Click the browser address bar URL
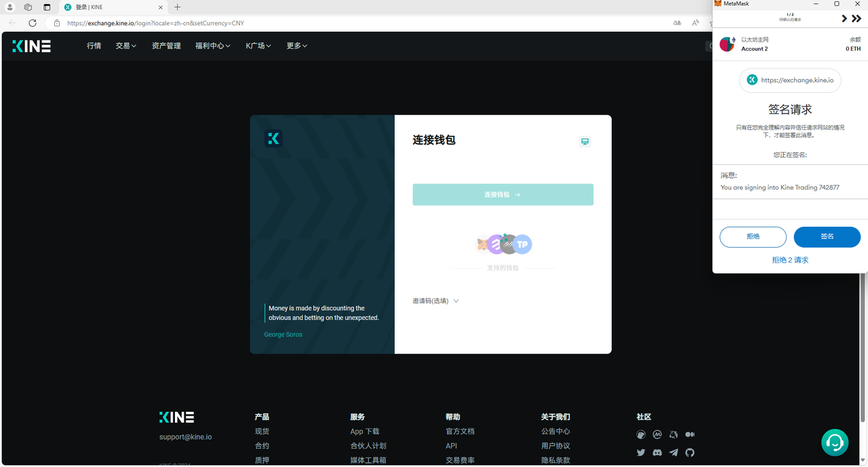The height and width of the screenshot is (467, 868). [x=155, y=23]
